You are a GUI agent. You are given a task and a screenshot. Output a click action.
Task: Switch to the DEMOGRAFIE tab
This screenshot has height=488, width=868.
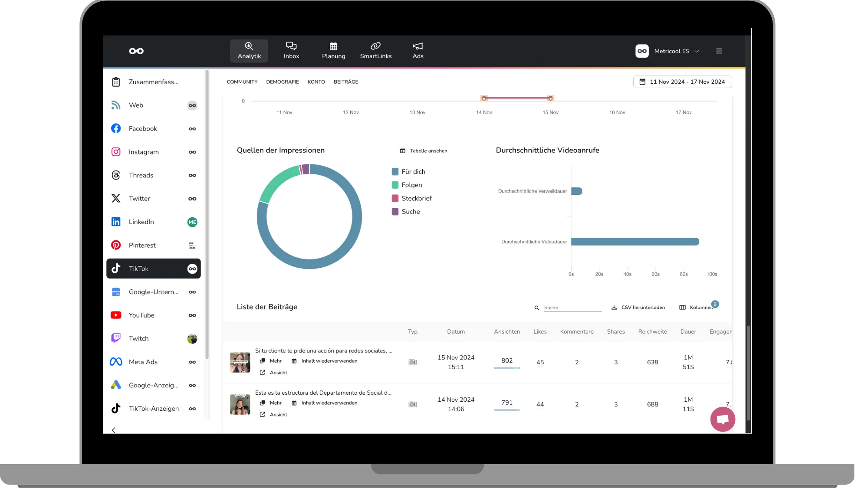click(x=282, y=82)
